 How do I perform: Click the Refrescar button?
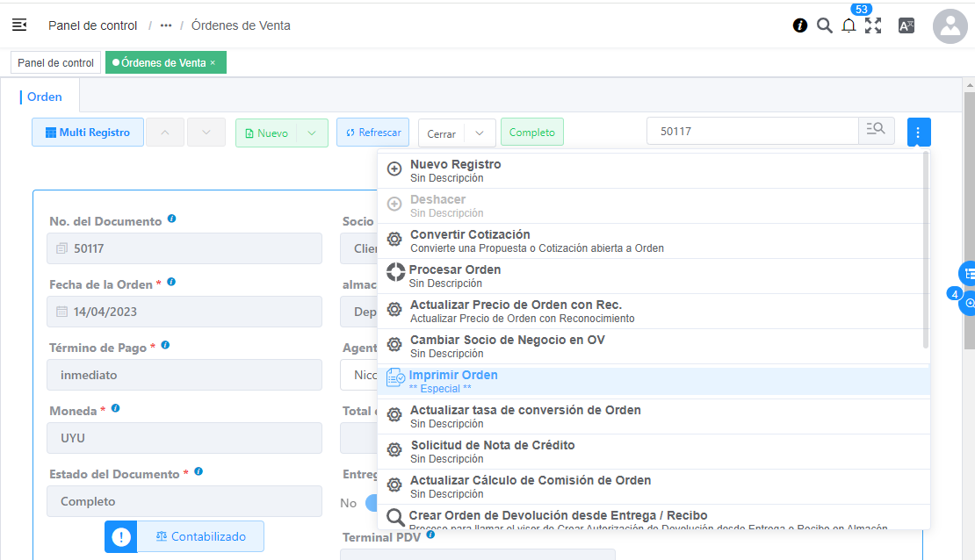(x=372, y=133)
